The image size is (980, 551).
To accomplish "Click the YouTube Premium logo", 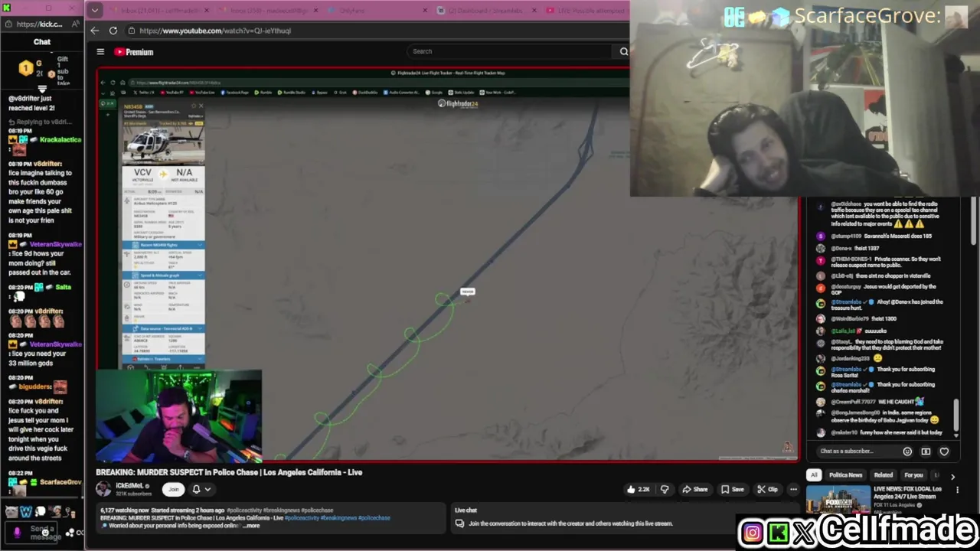I will click(134, 52).
